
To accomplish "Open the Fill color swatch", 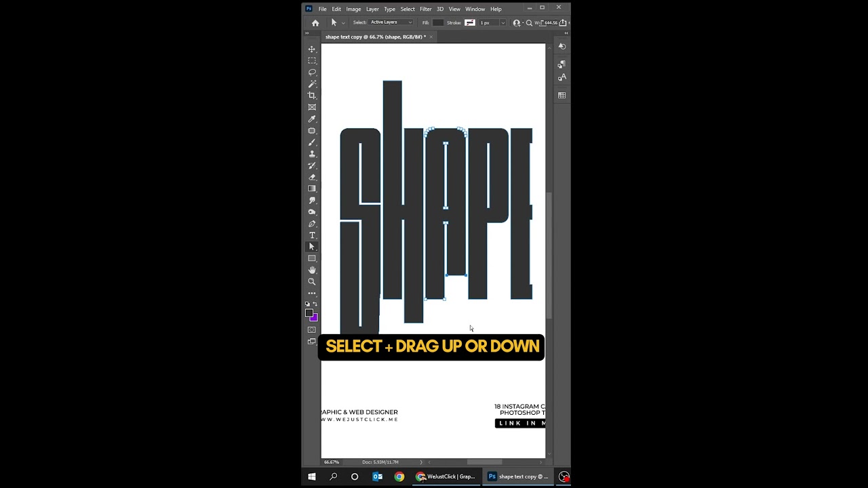I will 438,22.
